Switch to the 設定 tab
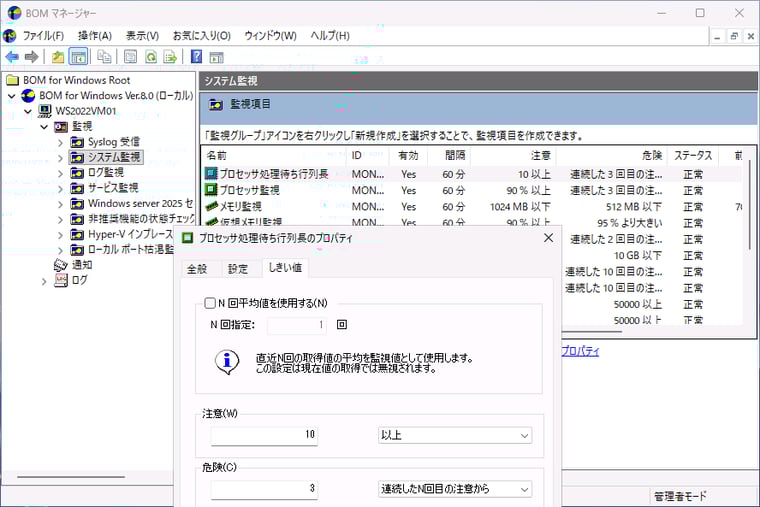 tap(238, 268)
